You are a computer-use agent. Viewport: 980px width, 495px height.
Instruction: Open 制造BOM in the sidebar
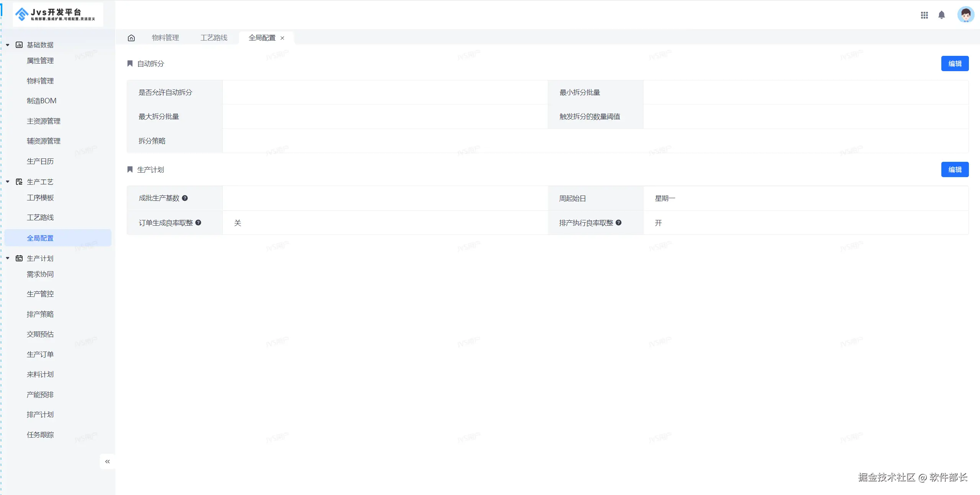(x=41, y=101)
